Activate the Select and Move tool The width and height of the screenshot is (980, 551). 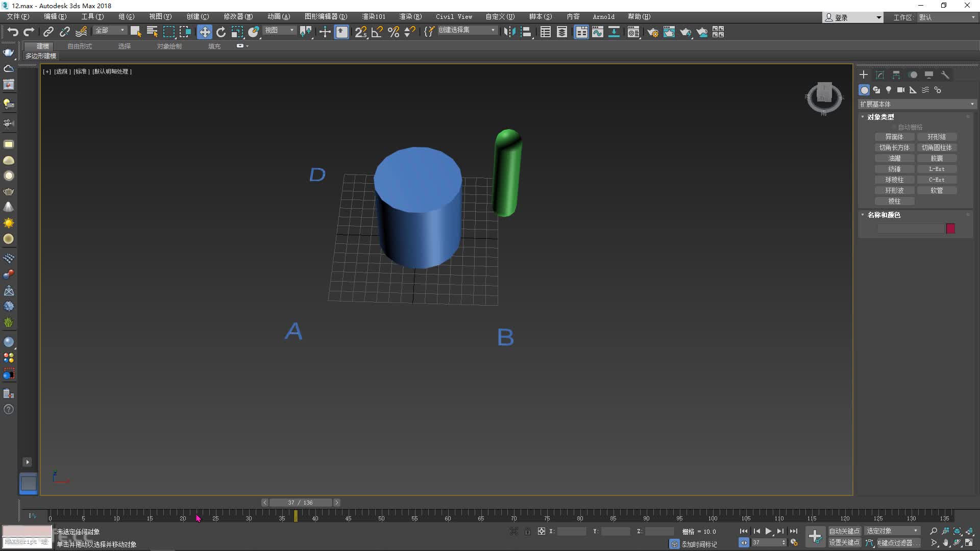tap(205, 32)
